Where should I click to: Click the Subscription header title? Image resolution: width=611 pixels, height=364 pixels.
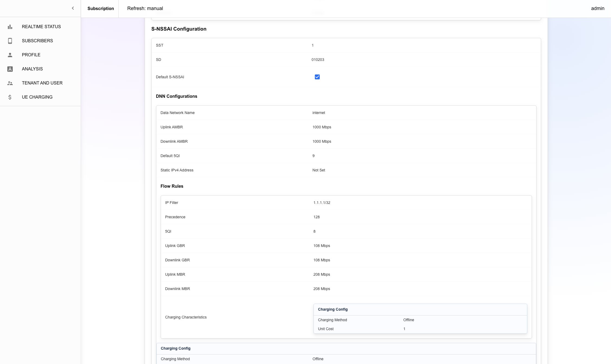[101, 9]
